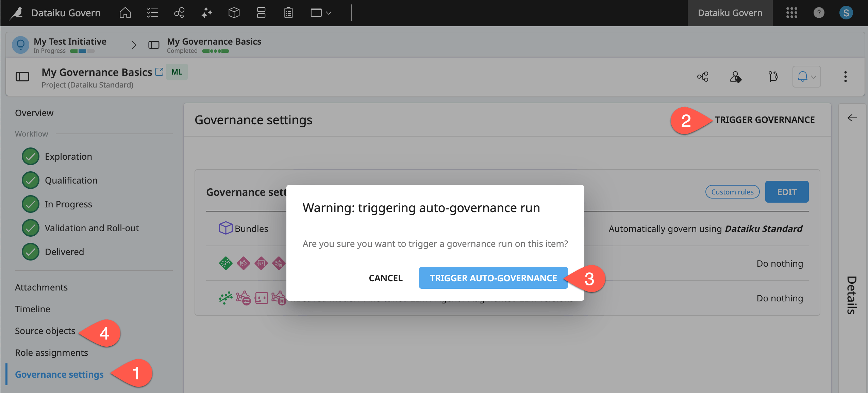Screen dimensions: 868x393
Task: Collapse the Details side panel arrow
Action: pyautogui.click(x=852, y=118)
